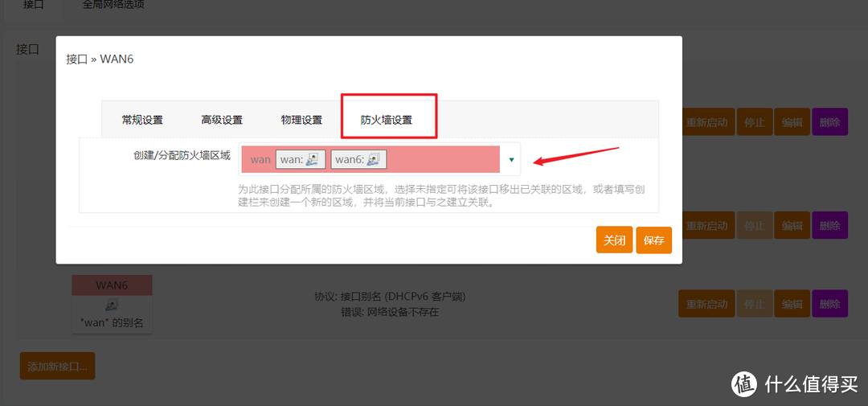Select the background 接口 tab
Viewport: 868px width, 406px height.
pyautogui.click(x=33, y=5)
